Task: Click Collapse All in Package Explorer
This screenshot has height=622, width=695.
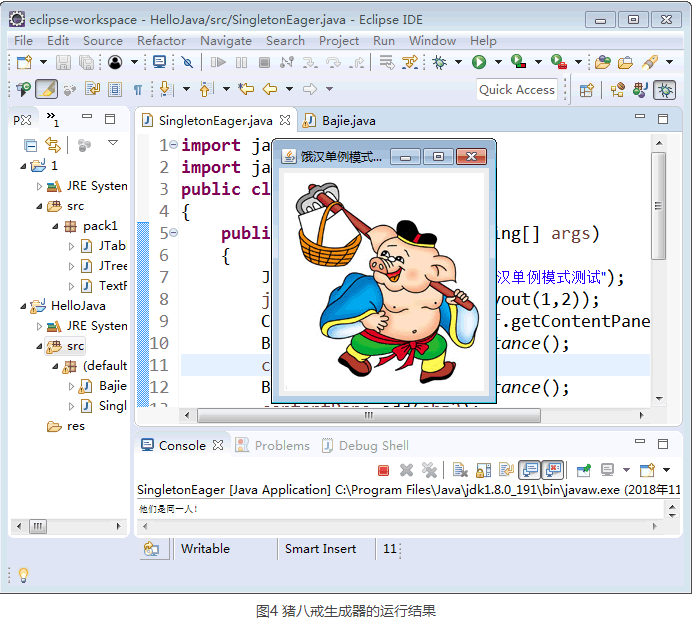Action: click(x=31, y=145)
